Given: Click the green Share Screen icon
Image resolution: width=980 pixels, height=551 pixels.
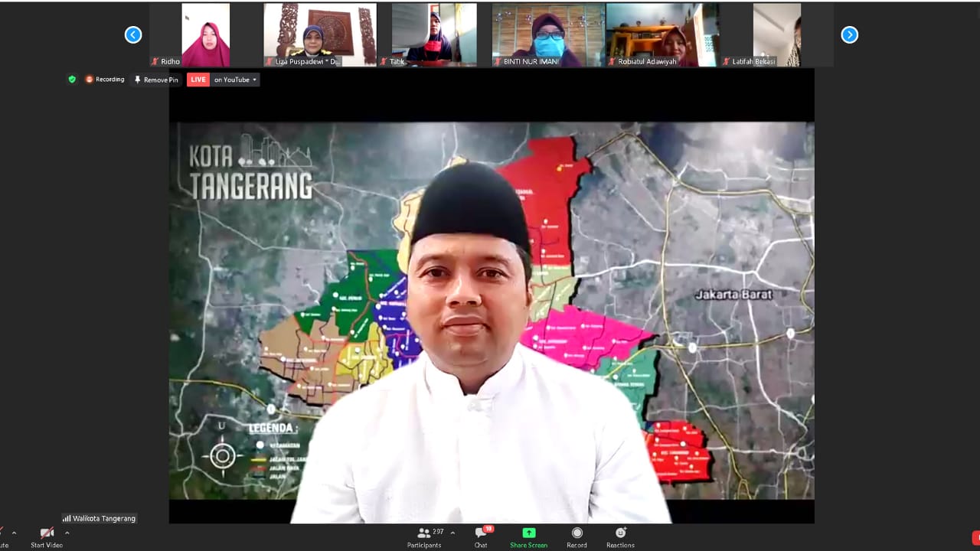Looking at the screenshot, I should pos(528,537).
